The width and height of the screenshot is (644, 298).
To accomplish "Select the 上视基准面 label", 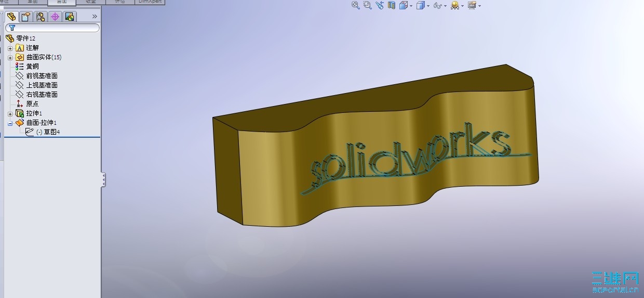I will (x=42, y=85).
